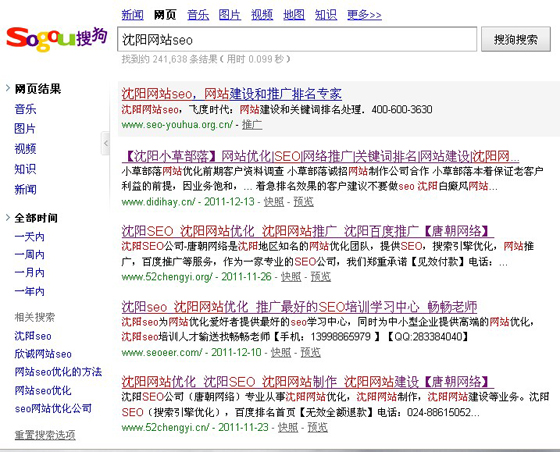Screen dimensions: 560x452
Task: Open related search seo网站优化公司
Action: [x=53, y=408]
